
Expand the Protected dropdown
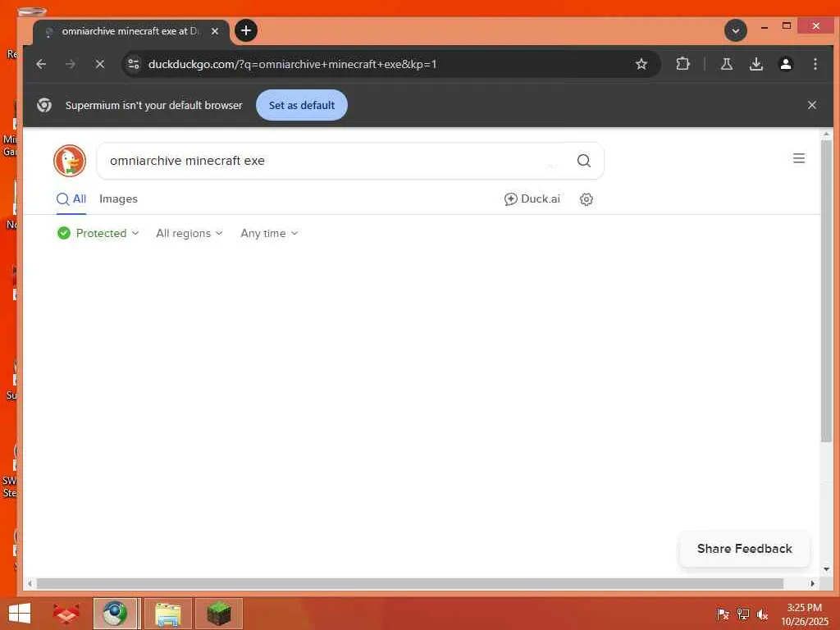tap(98, 233)
